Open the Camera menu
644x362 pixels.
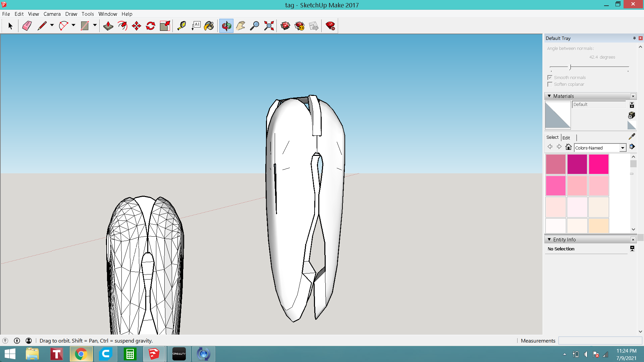[x=52, y=14]
